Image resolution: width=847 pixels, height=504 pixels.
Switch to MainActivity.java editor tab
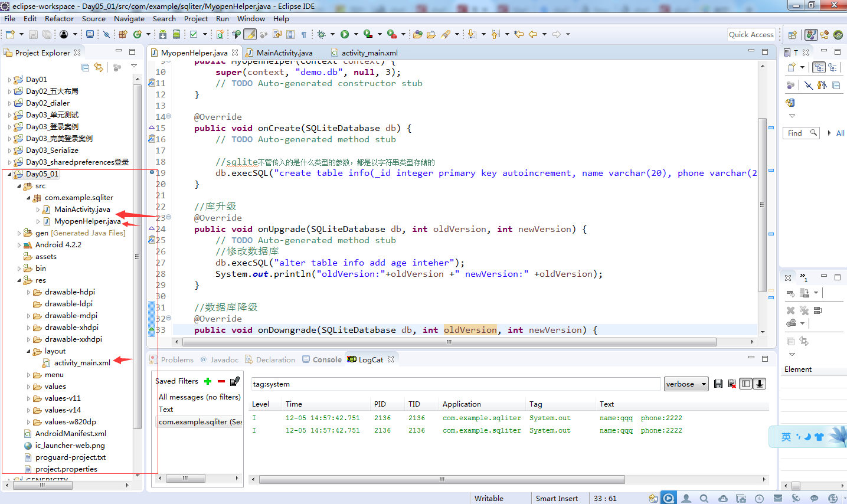[x=284, y=53]
